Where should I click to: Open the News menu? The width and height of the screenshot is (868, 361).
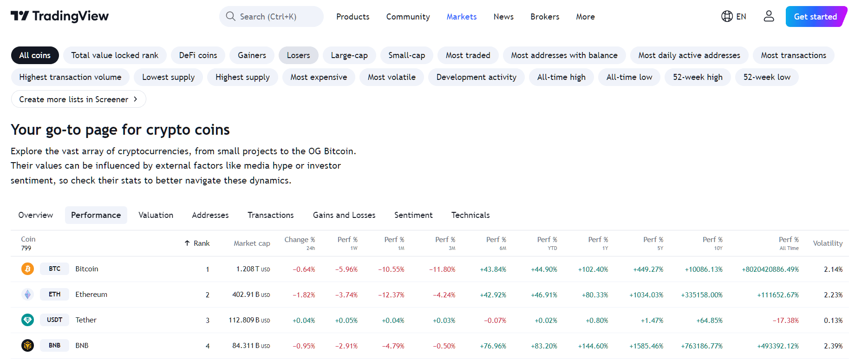tap(503, 17)
